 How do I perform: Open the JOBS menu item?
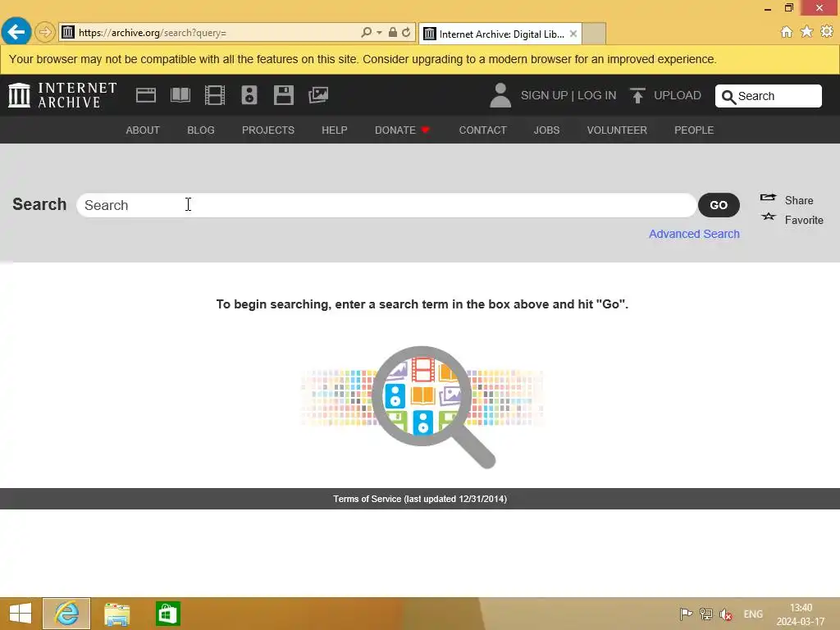coord(546,130)
